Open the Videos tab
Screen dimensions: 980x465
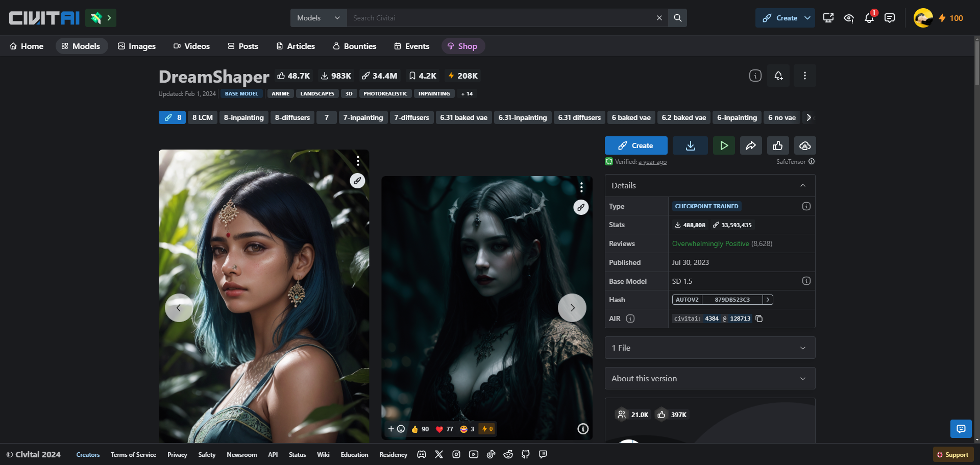(191, 46)
